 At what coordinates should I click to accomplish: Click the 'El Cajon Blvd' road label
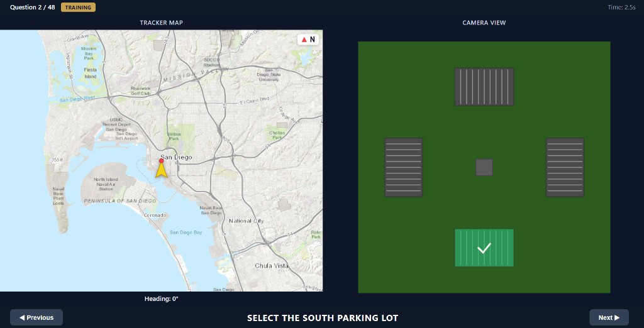[255, 100]
